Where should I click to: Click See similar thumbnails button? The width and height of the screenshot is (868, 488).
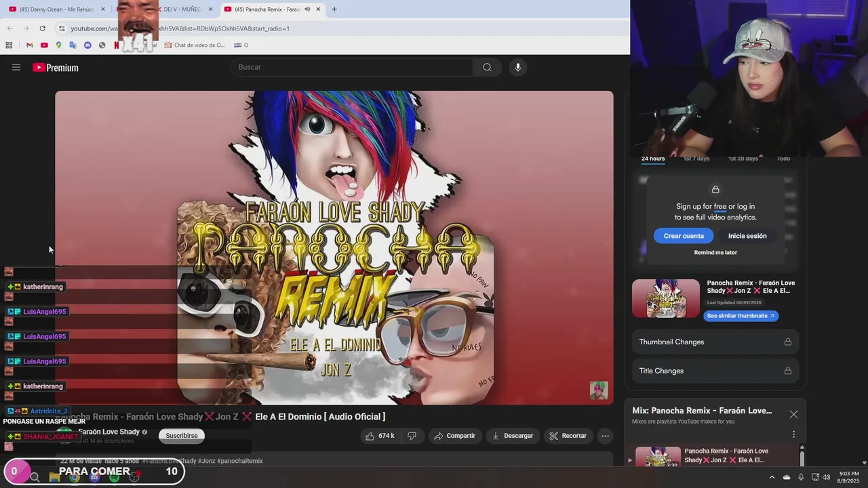(x=741, y=316)
